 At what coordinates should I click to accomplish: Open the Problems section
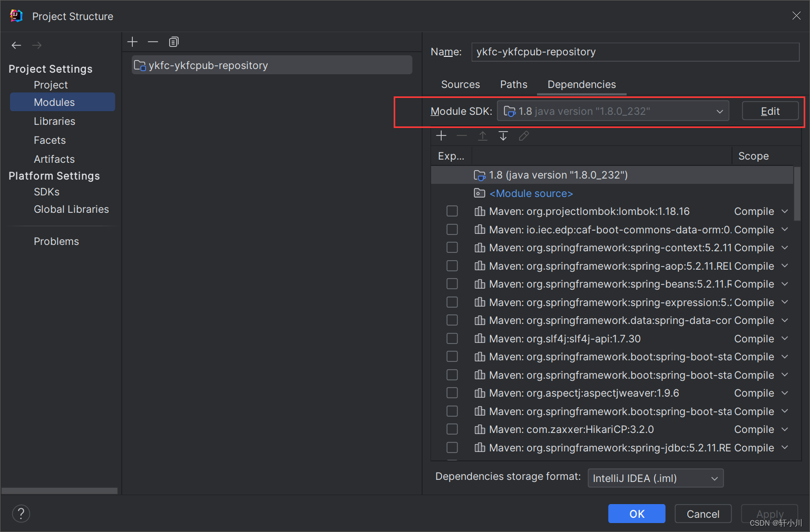pos(56,241)
